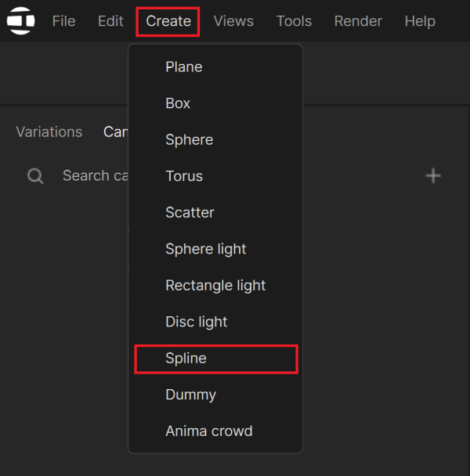Open the Edit menu

(110, 21)
